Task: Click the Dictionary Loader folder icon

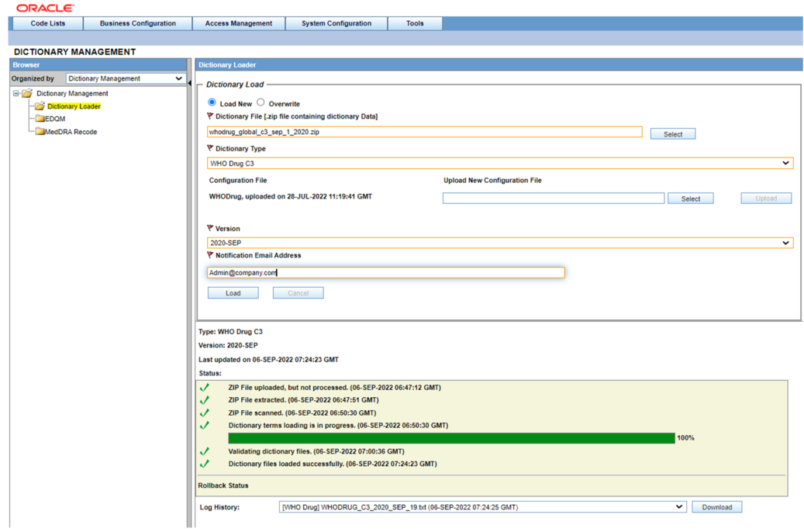Action: [40, 105]
